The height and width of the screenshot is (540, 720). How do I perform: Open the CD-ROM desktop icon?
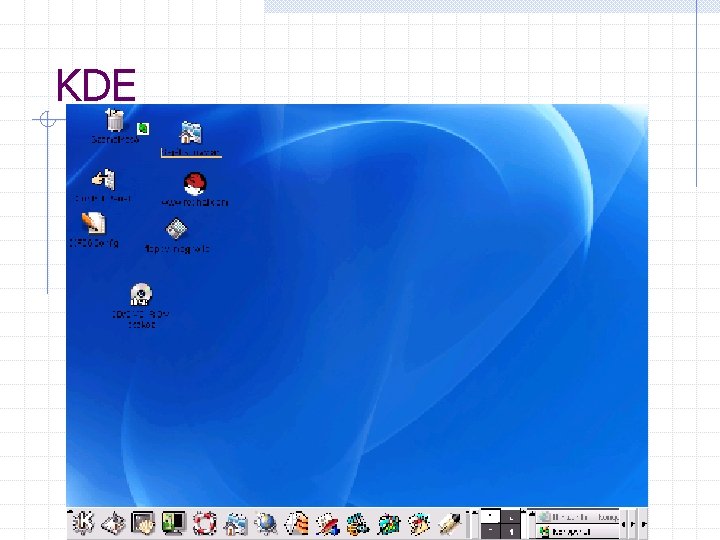coord(141,294)
